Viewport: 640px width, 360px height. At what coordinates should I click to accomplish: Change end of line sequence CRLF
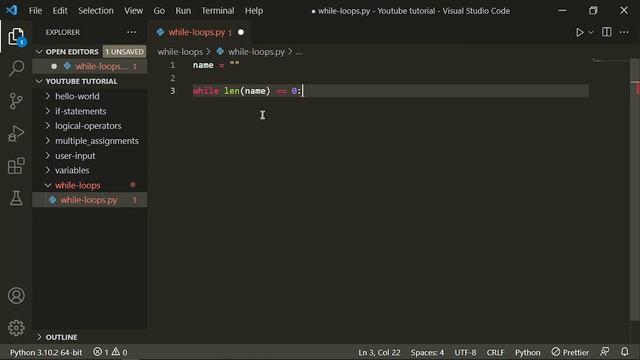click(495, 352)
